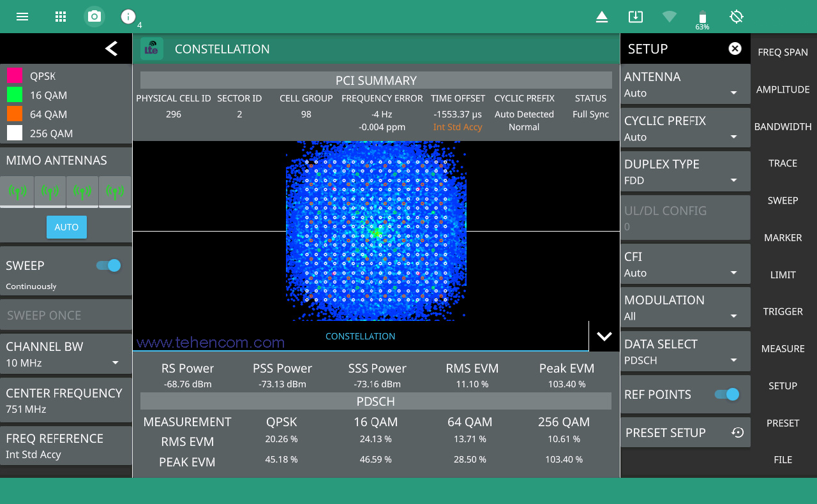Open the DUPLEX TYPE dropdown
817x504 pixels.
tap(685, 172)
